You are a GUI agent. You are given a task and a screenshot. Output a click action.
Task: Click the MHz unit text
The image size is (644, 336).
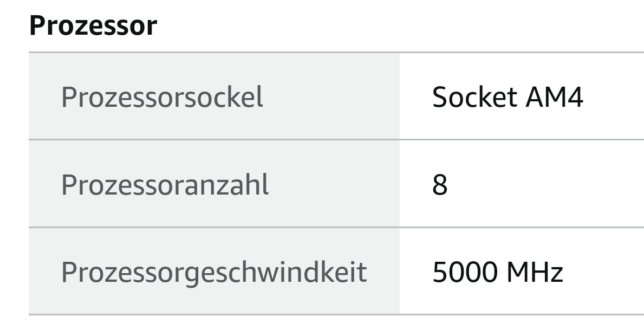(x=535, y=273)
